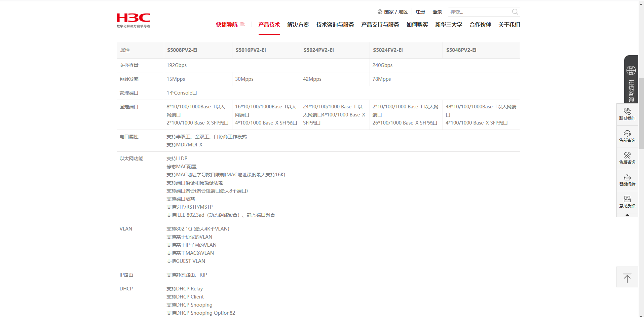Click the 固定端口 row label
Image resolution: width=644 pixels, height=317 pixels.
129,107
